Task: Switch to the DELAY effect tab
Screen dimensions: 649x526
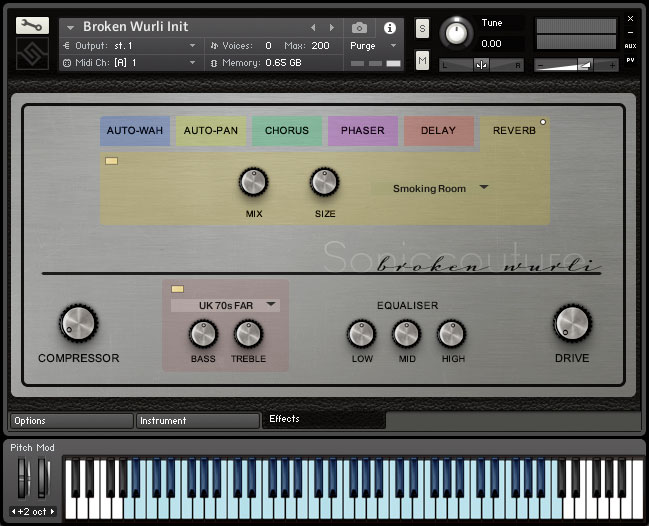Action: point(439,131)
